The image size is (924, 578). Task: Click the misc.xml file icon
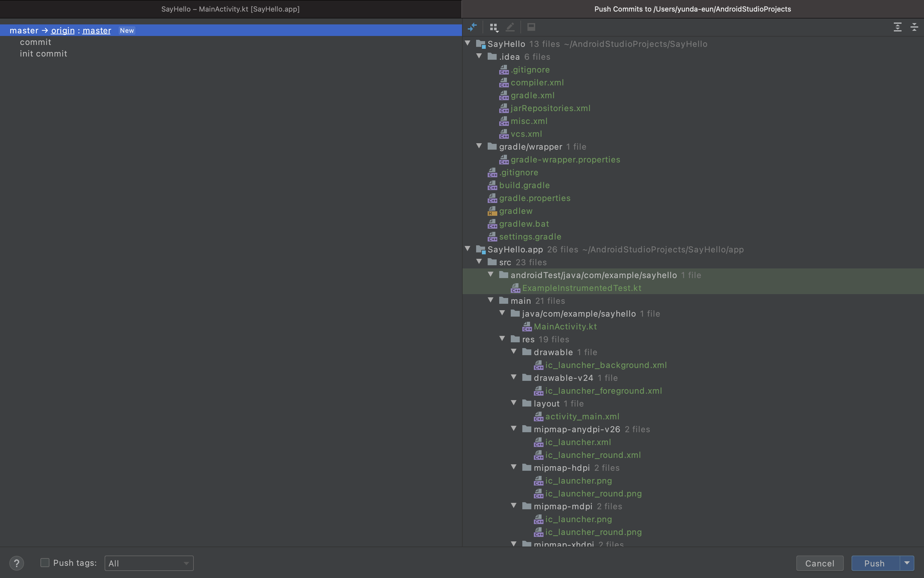point(504,121)
